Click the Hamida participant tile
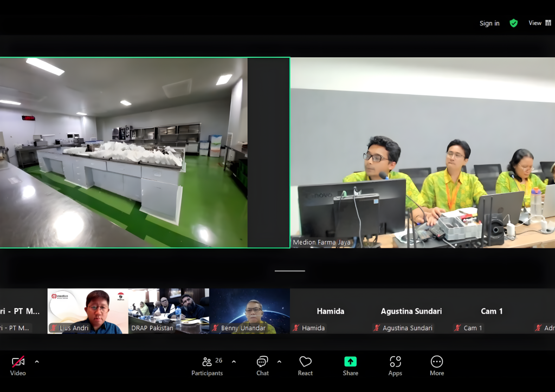 (x=330, y=311)
